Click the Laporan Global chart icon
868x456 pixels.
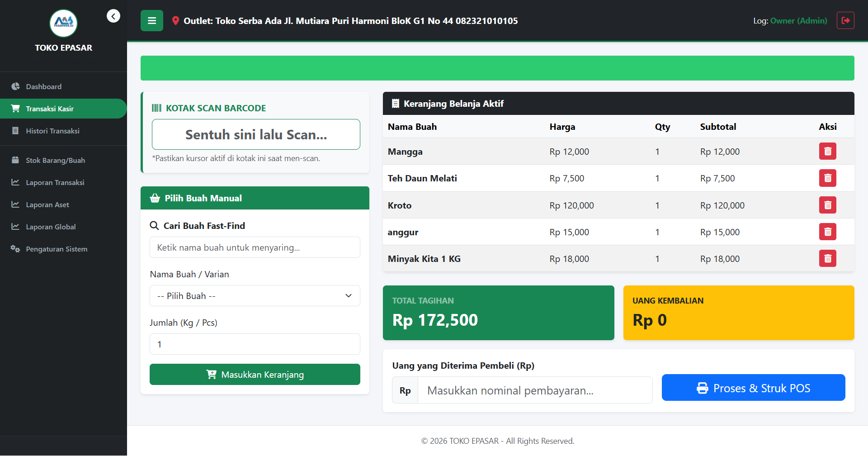tap(15, 227)
